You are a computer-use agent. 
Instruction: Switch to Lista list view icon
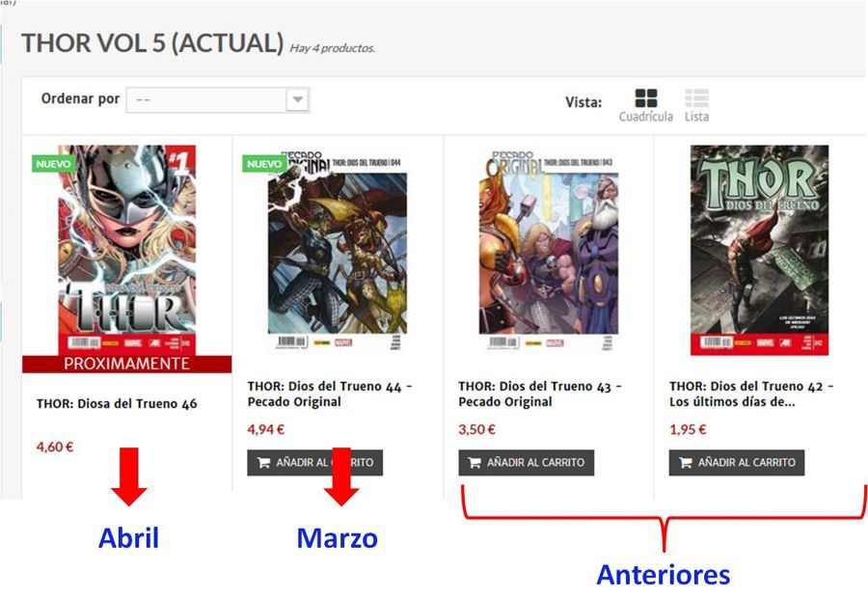click(x=696, y=98)
